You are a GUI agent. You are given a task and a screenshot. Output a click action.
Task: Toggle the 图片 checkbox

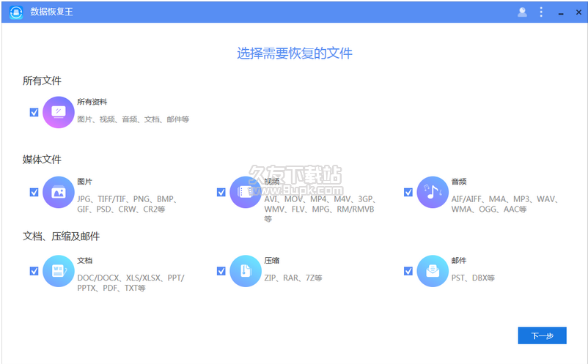click(x=34, y=192)
